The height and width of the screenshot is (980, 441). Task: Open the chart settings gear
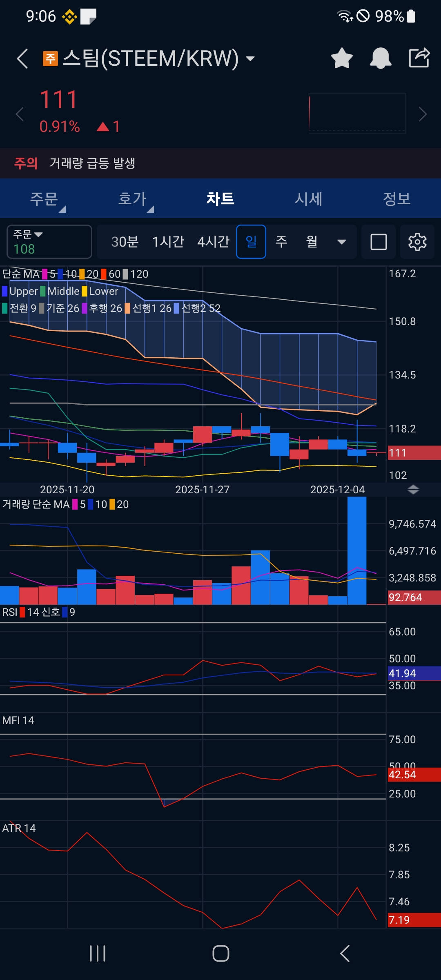click(x=417, y=242)
